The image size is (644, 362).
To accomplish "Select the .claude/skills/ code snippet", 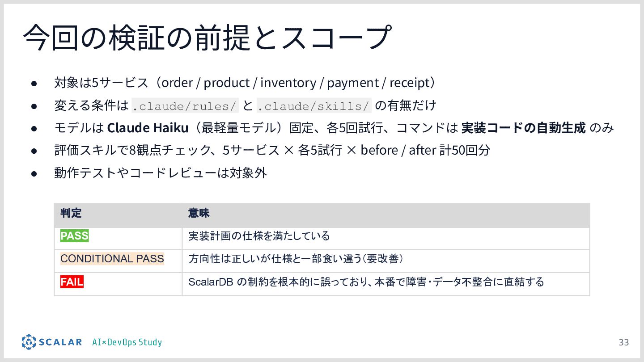I will pyautogui.click(x=314, y=105).
